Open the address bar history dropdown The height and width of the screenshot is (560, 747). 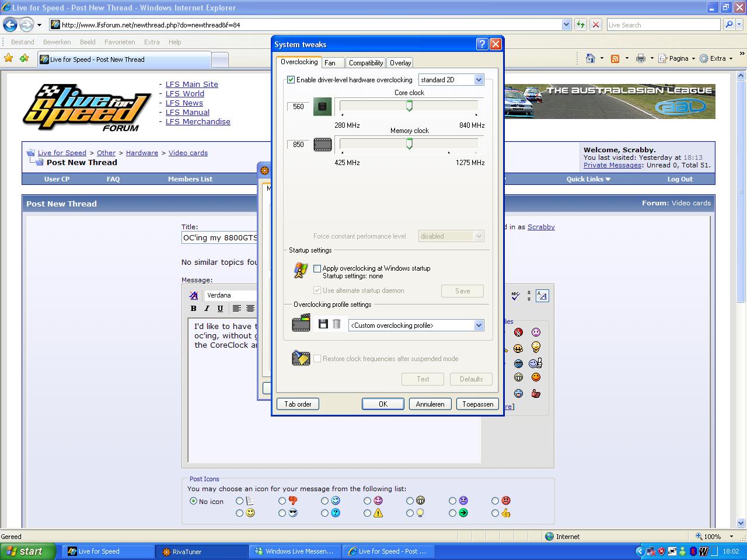[x=566, y=24]
